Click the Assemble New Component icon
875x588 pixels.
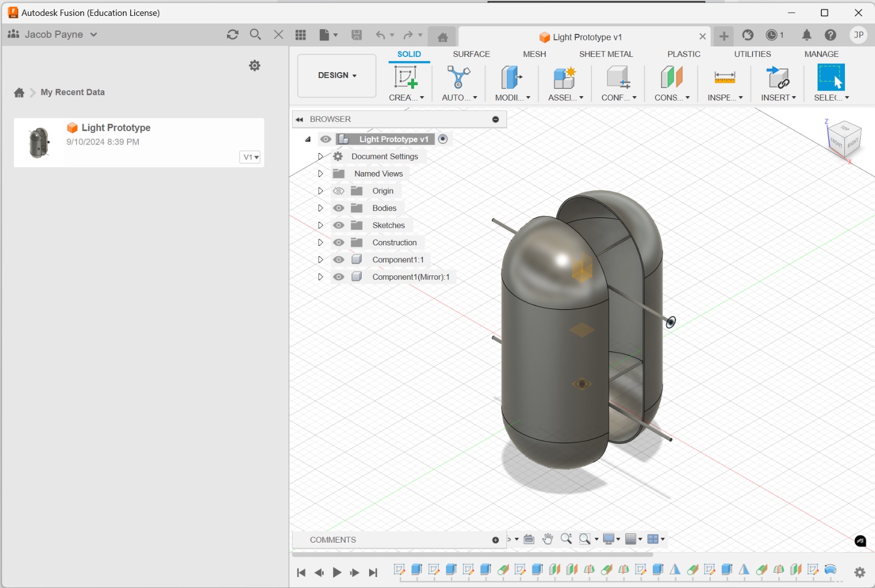click(564, 78)
